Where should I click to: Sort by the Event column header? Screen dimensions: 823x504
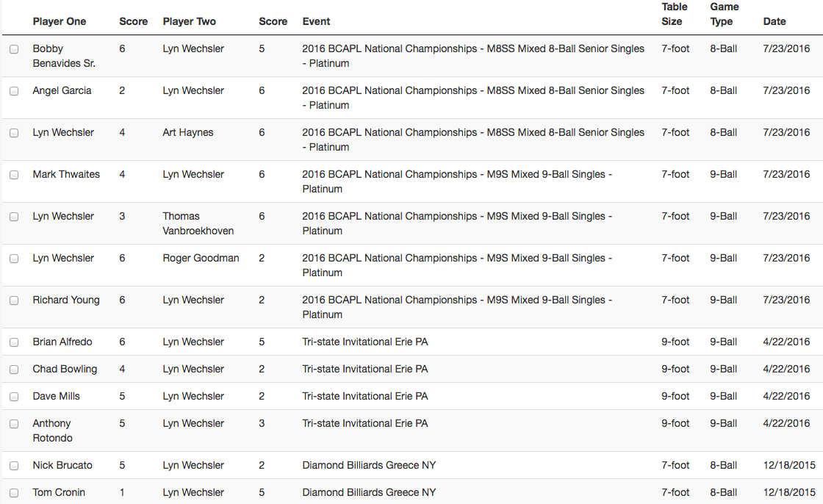316,21
